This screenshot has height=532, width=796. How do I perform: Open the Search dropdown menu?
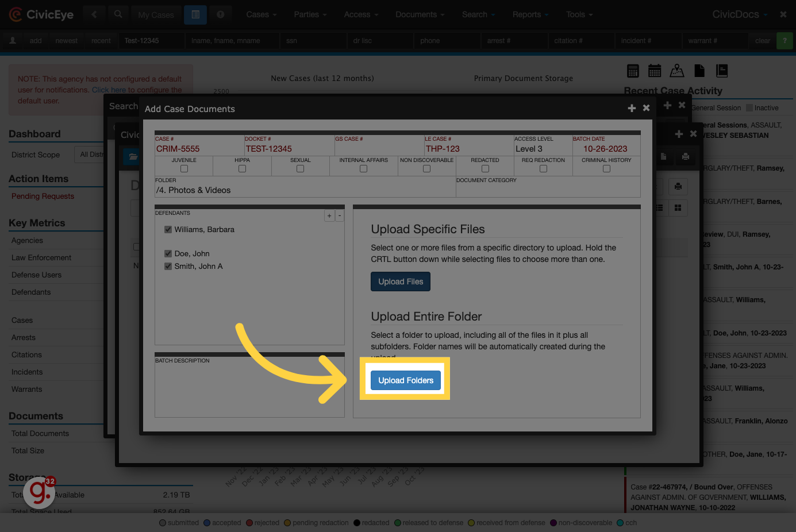pyautogui.click(x=479, y=14)
